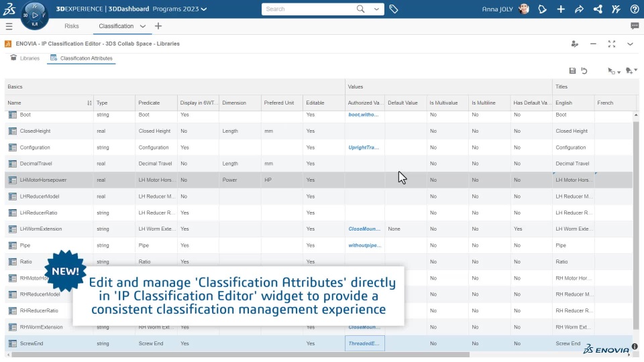
Task: Open the help question mark icon
Action: pyautogui.click(x=635, y=9)
